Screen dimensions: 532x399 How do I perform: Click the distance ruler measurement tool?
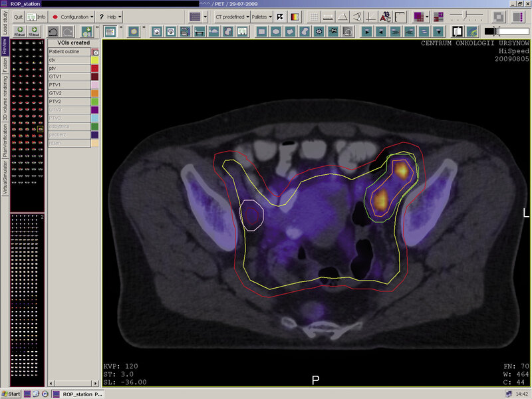[x=328, y=17]
